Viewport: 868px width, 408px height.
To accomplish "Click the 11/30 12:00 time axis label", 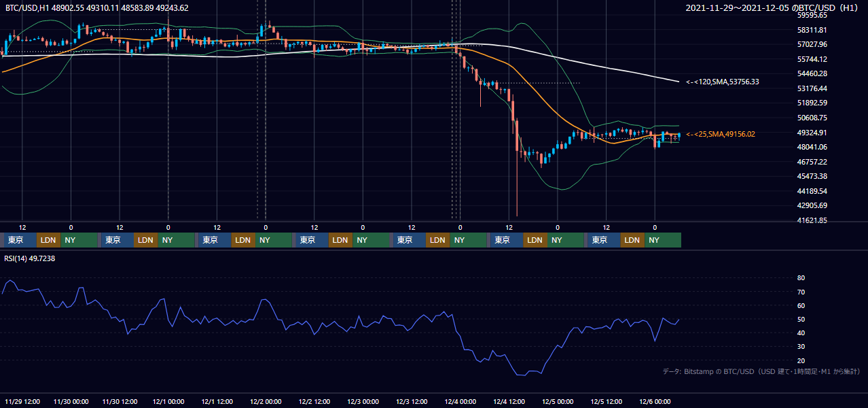I will tap(120, 401).
